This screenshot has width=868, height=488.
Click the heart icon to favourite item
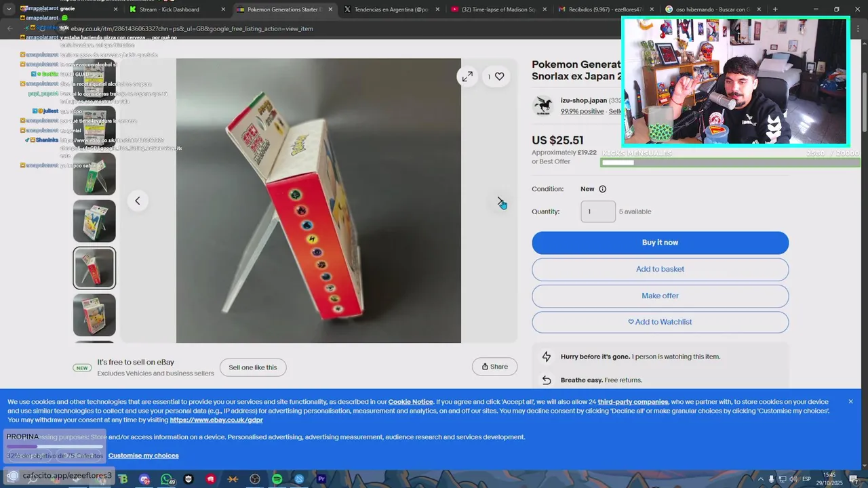pos(499,77)
